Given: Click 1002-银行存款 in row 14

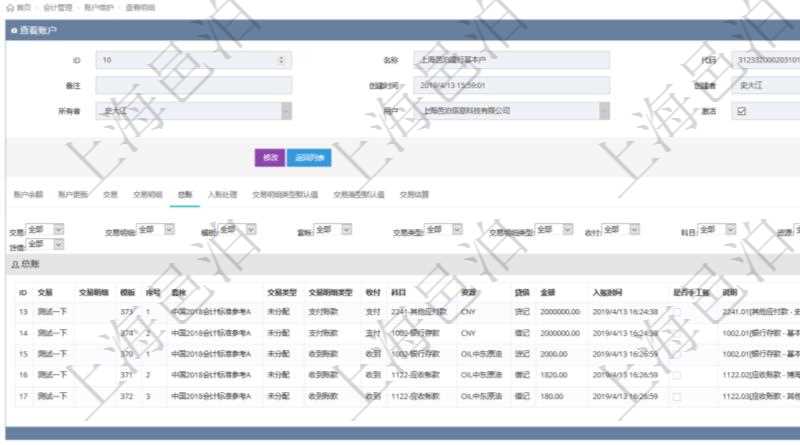Looking at the screenshot, I should click(x=415, y=333).
